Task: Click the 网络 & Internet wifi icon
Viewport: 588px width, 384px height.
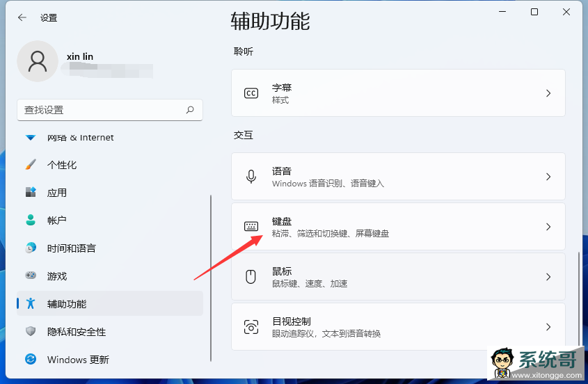Action: pyautogui.click(x=31, y=137)
